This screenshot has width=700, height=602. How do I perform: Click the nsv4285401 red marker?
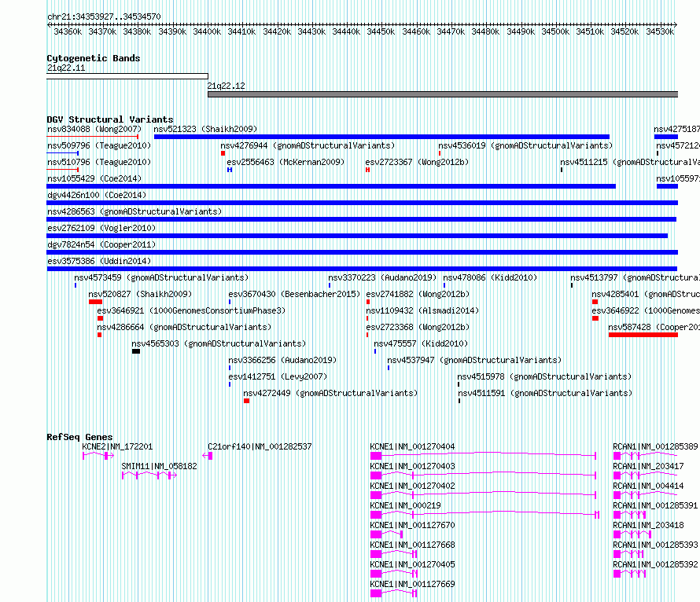tap(595, 302)
